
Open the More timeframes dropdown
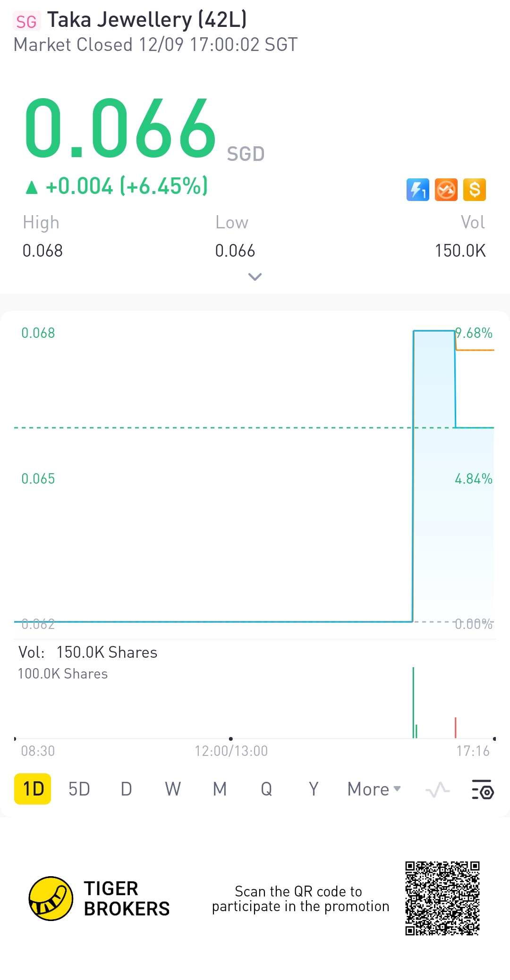[374, 789]
